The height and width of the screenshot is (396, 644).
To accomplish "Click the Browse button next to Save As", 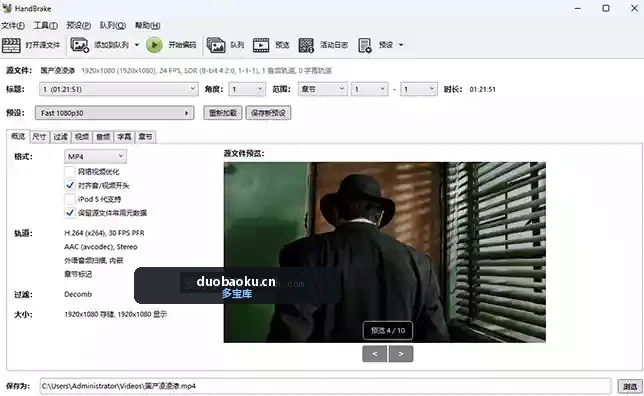I will pyautogui.click(x=630, y=386).
